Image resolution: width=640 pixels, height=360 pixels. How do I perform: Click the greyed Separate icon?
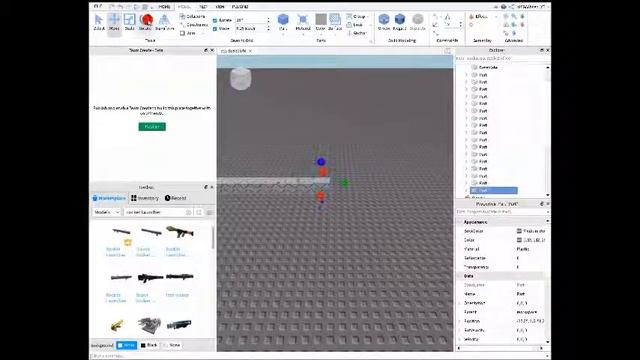(418, 22)
